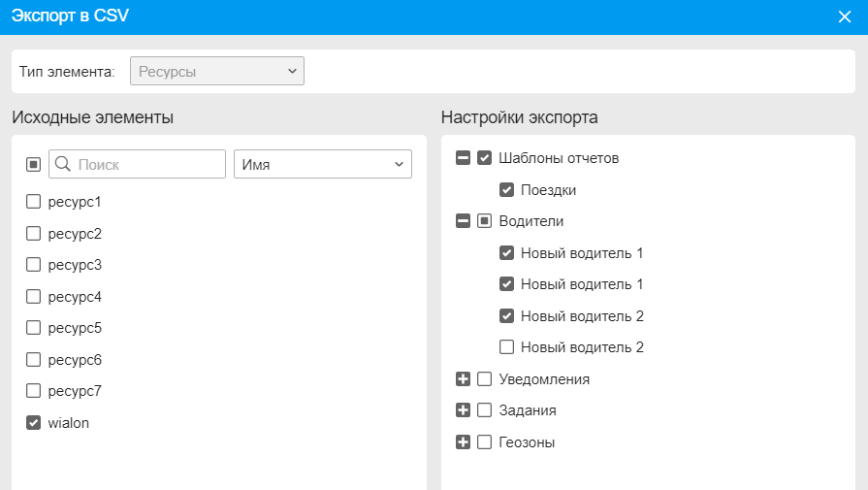Check the ресурс1 checkbox
Screen dimensions: 868x490
[33, 202]
